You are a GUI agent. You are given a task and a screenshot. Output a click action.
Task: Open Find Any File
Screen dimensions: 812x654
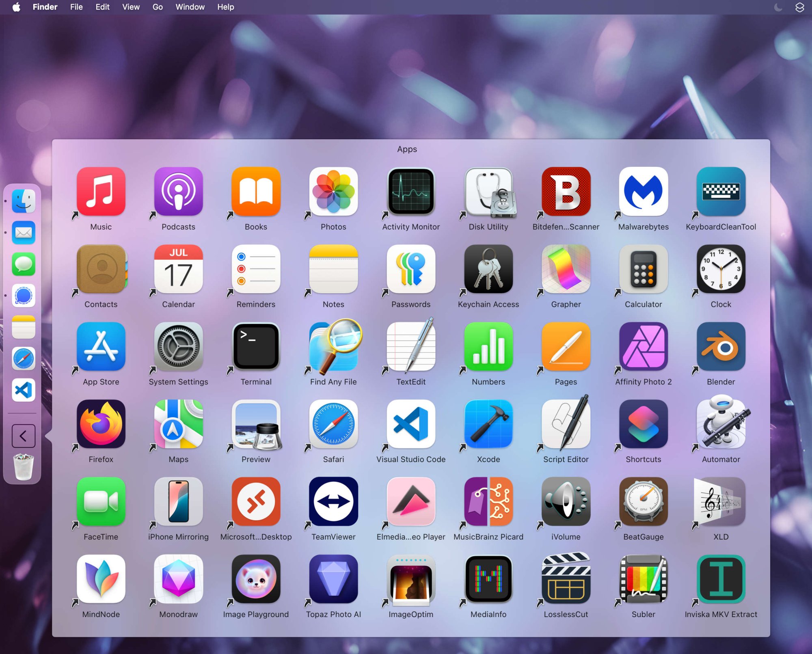pyautogui.click(x=333, y=347)
